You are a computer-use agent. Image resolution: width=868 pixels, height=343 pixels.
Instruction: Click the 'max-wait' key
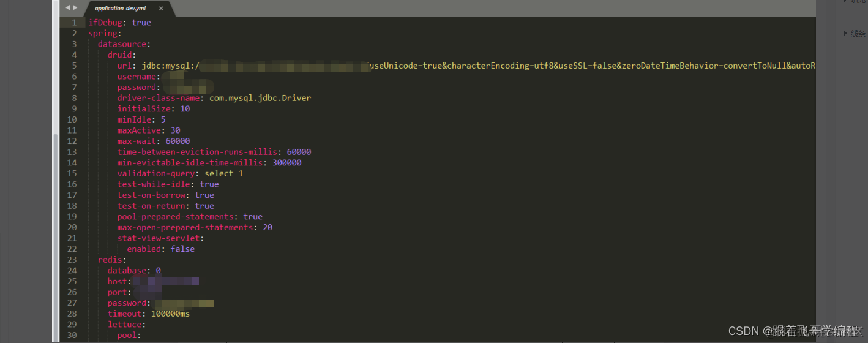click(x=137, y=141)
